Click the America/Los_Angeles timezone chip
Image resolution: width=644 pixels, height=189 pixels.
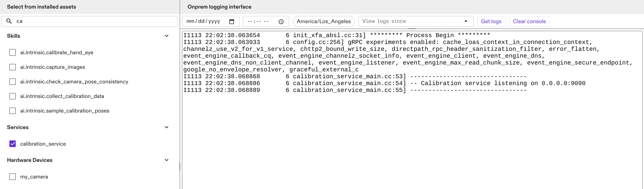tap(324, 21)
